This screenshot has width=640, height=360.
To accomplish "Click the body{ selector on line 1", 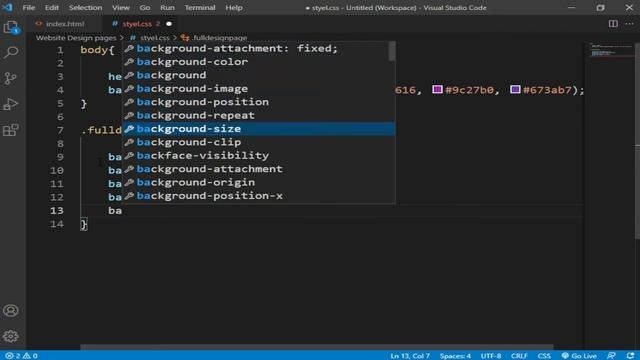I will (97, 50).
